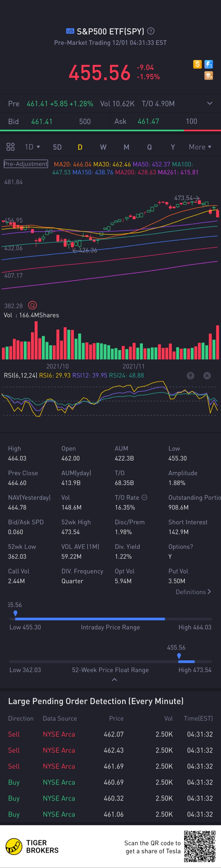Open the orange stacked layers icon

click(x=209, y=75)
